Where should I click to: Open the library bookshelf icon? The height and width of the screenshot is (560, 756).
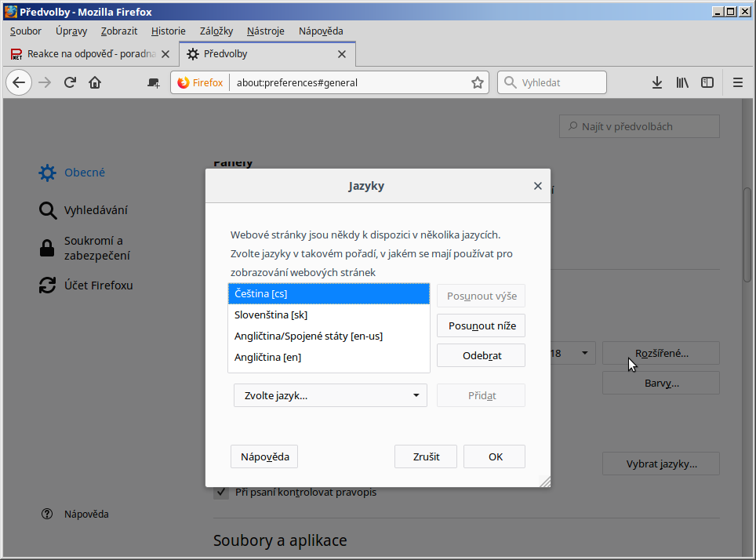pyautogui.click(x=682, y=82)
